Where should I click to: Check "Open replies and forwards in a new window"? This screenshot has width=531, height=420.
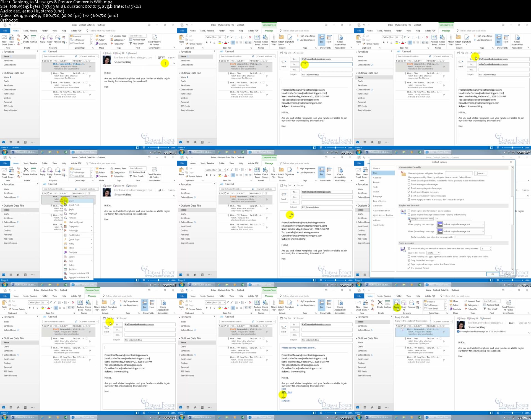click(x=409, y=211)
